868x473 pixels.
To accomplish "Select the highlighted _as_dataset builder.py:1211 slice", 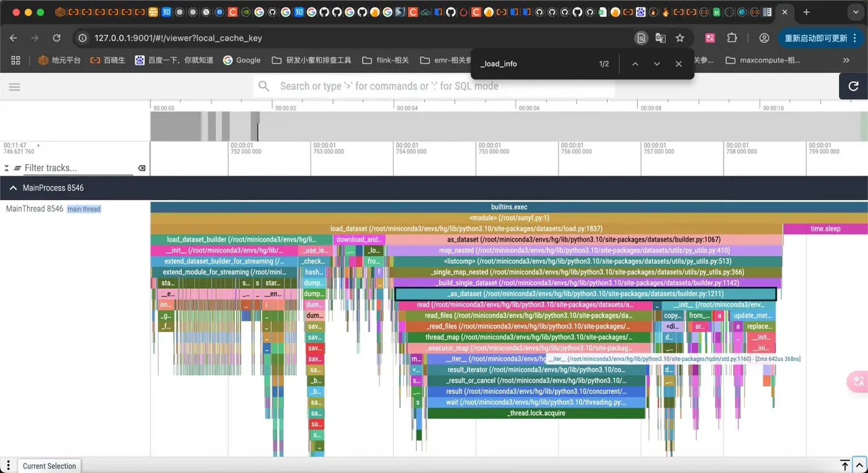I will (x=586, y=294).
